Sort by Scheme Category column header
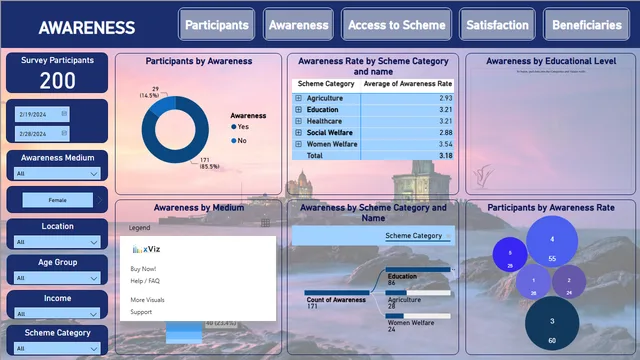This screenshot has width=640, height=360. click(x=326, y=84)
